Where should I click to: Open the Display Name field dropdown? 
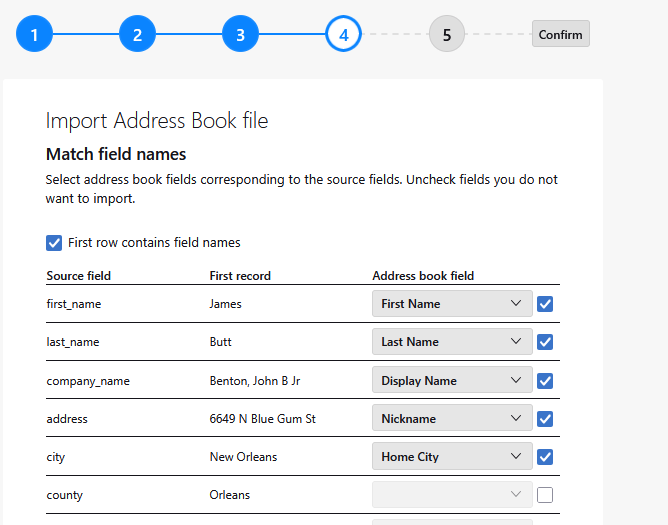pyautogui.click(x=452, y=381)
